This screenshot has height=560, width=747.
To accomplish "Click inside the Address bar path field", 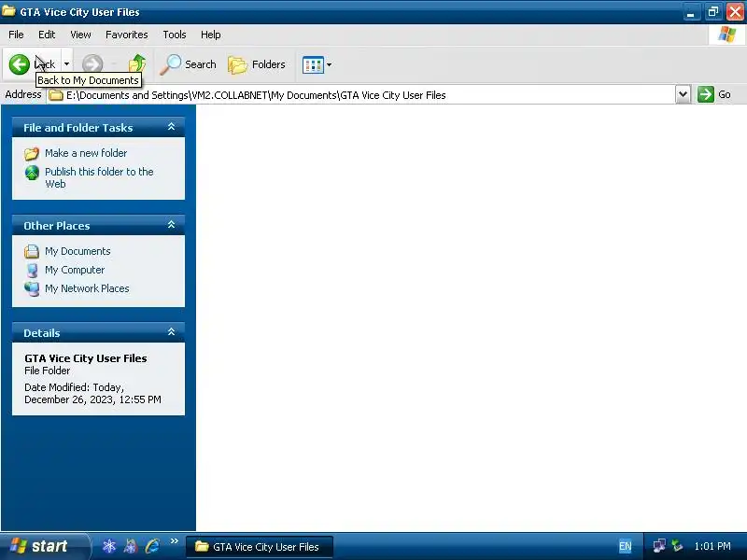I will pos(362,95).
